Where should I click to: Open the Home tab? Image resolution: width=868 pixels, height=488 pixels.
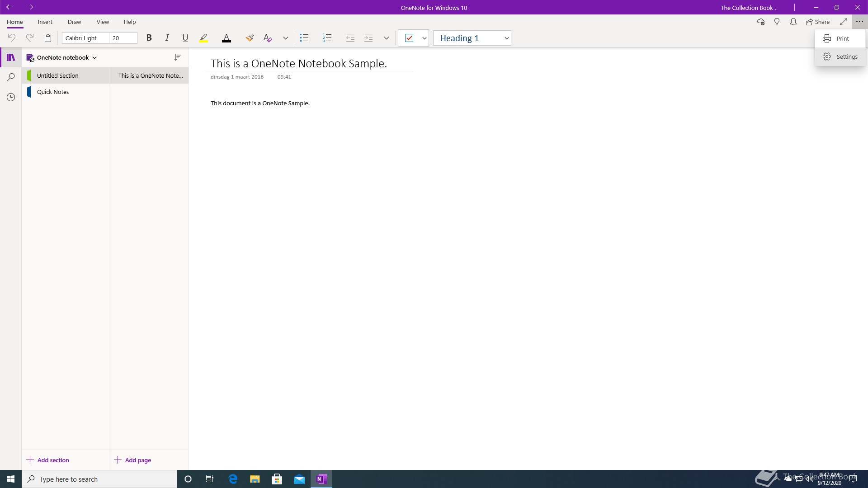pyautogui.click(x=14, y=22)
